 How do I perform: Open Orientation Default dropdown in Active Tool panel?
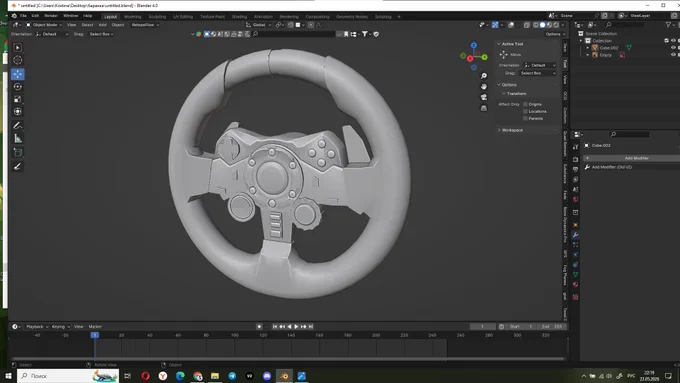(x=539, y=65)
